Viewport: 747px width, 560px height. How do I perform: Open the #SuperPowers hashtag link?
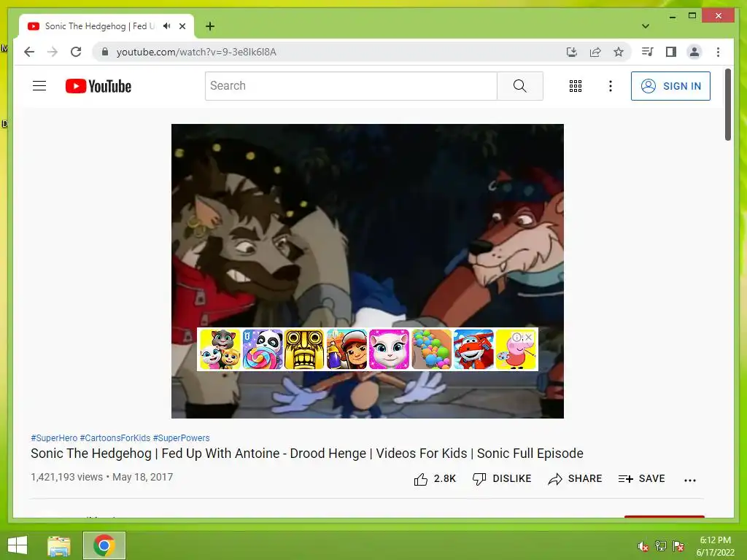[181, 438]
